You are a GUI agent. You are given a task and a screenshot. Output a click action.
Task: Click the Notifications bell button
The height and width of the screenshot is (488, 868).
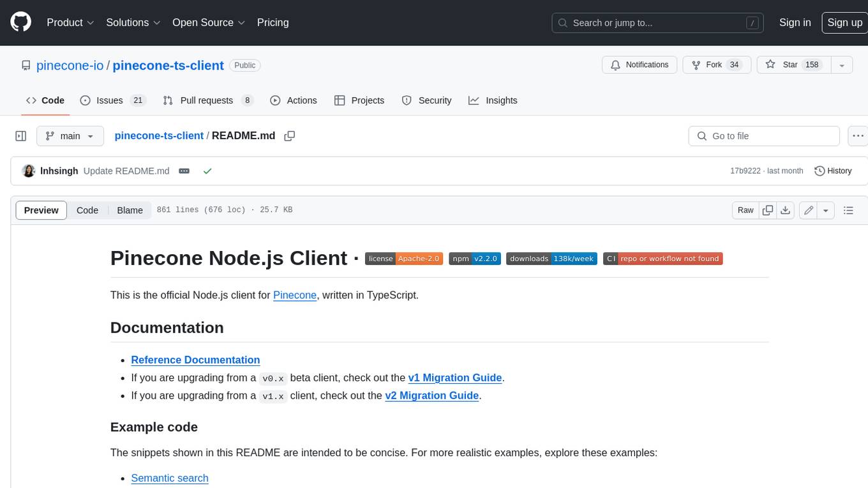pyautogui.click(x=640, y=65)
